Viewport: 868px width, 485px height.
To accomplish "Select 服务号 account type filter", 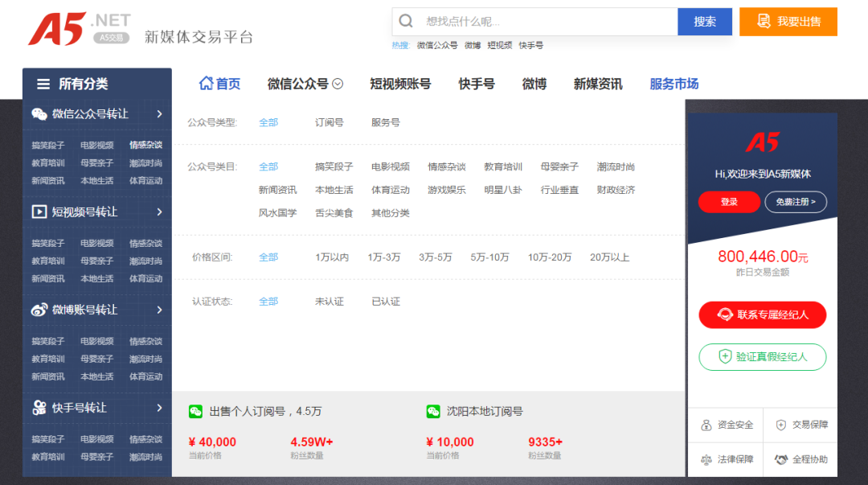I will (x=385, y=122).
